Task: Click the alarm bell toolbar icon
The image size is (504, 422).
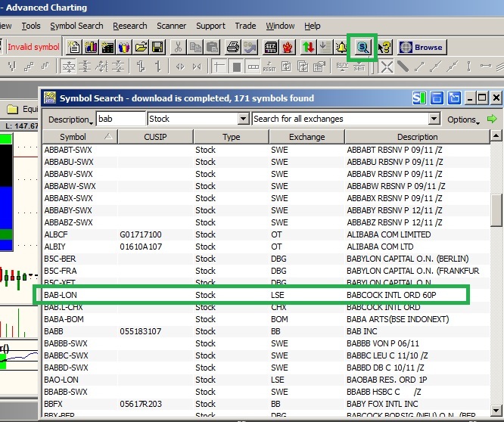Action: click(x=341, y=48)
